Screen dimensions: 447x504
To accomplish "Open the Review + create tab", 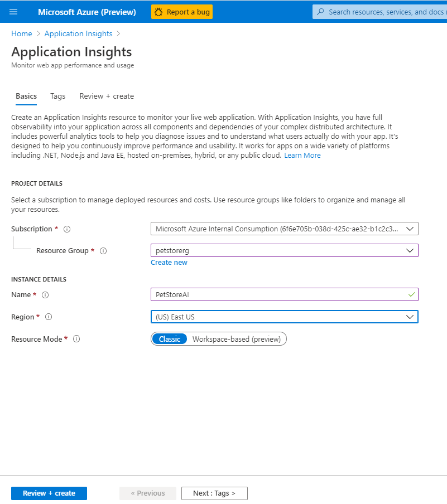I will click(x=107, y=96).
